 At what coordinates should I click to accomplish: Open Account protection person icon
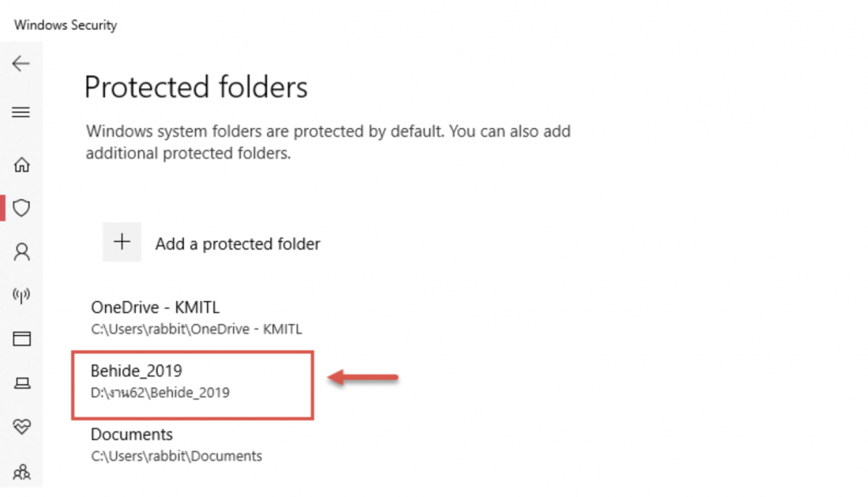[21, 252]
